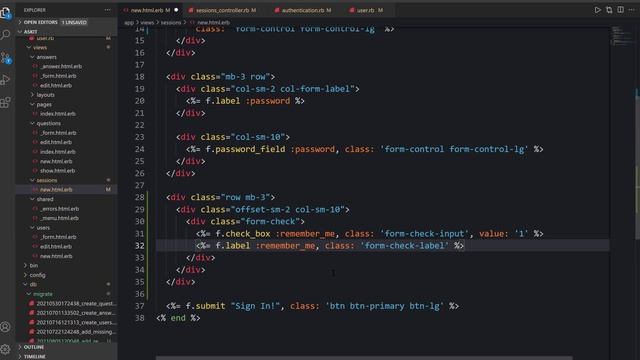The height and width of the screenshot is (360, 640).
Task: Click the '1 UNSAVED' badge
Action: point(74,22)
